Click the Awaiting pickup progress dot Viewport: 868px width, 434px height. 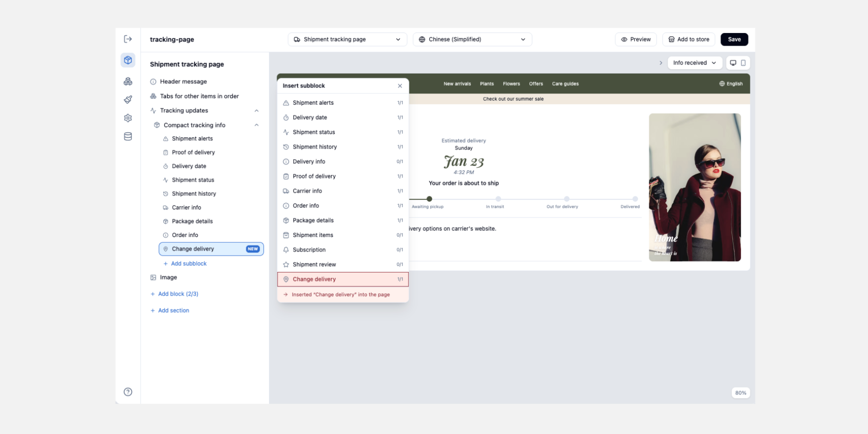pos(429,199)
